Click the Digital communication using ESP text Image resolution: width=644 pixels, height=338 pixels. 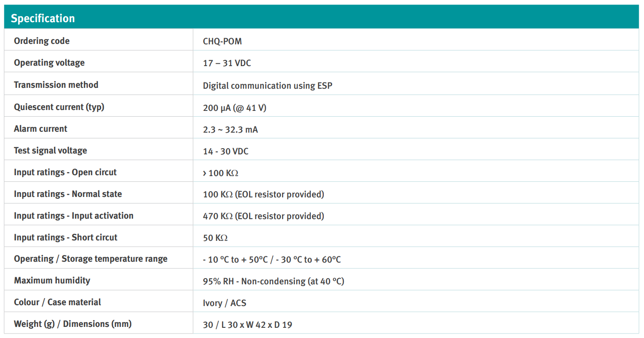coord(267,86)
